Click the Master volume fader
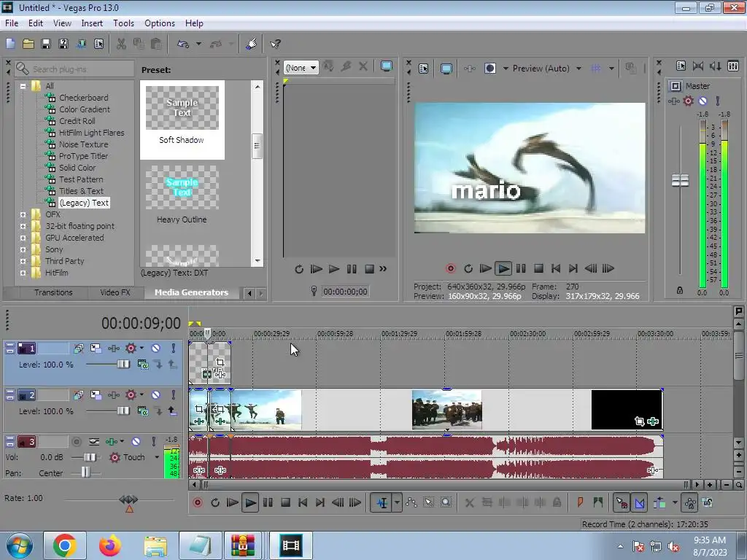Image resolution: width=747 pixels, height=560 pixels. [680, 181]
